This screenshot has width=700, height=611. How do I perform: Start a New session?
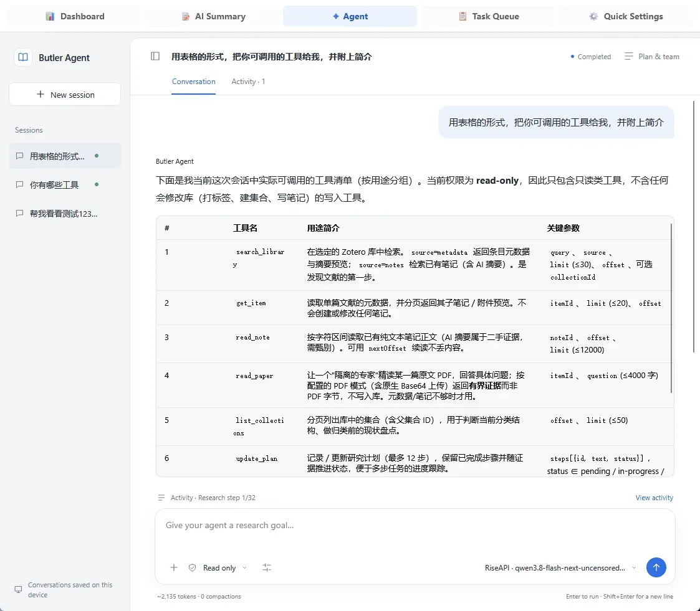tap(65, 95)
